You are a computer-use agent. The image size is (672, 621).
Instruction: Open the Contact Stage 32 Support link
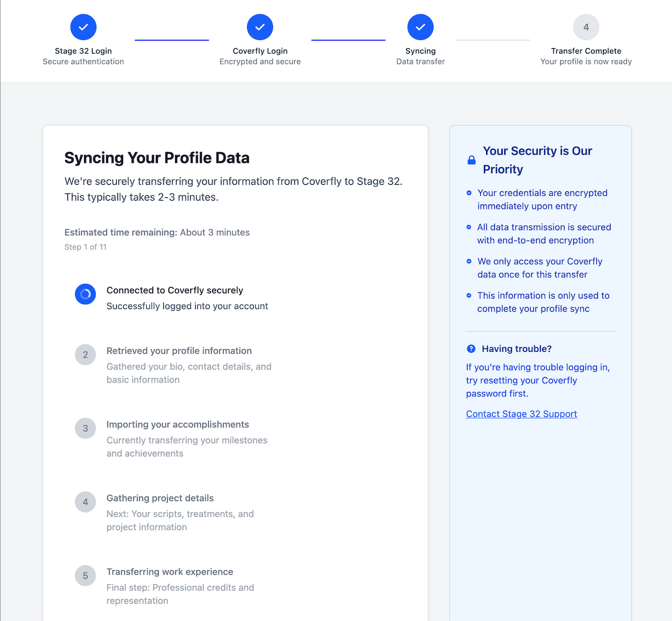(521, 414)
